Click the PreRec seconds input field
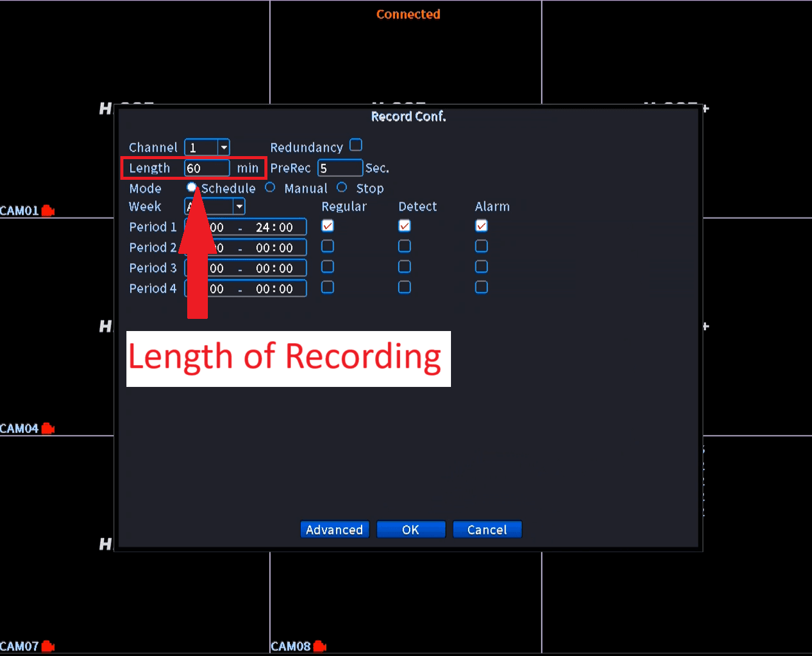The height and width of the screenshot is (656, 812). coord(340,168)
